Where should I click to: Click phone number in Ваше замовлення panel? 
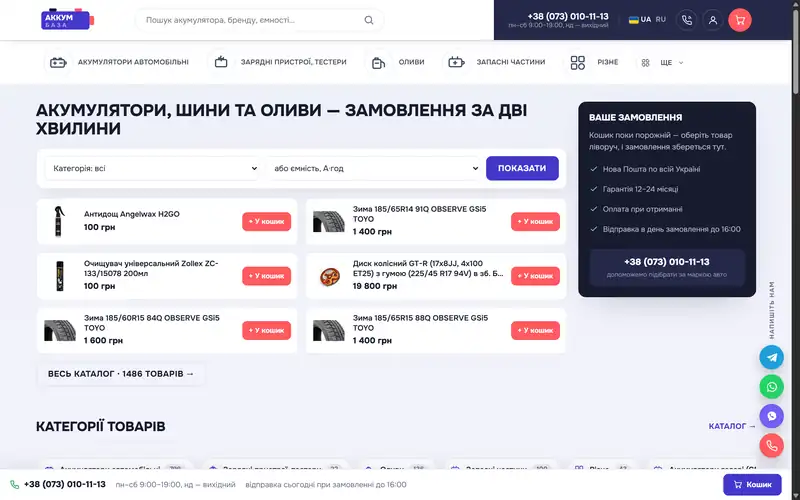click(666, 262)
